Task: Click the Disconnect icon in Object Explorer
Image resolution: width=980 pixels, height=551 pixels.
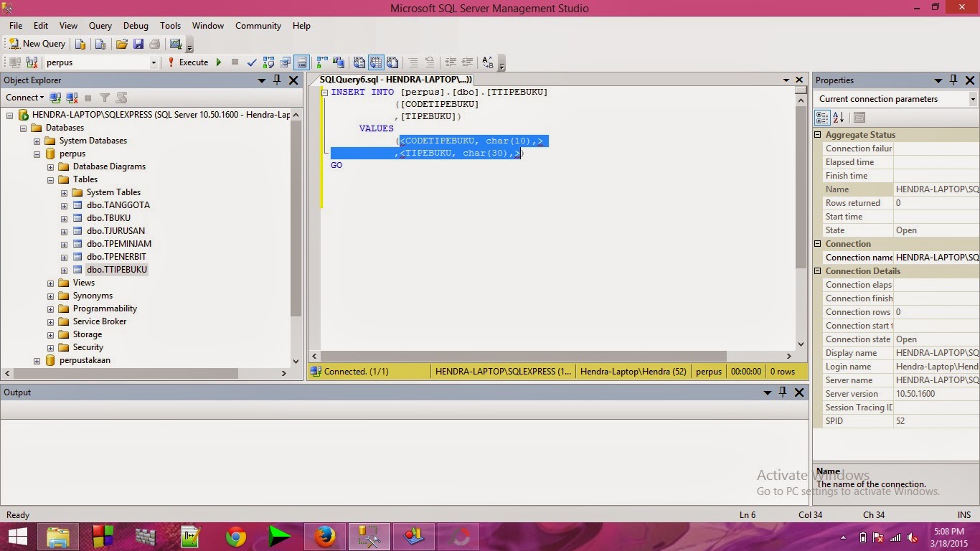Action: tap(72, 98)
